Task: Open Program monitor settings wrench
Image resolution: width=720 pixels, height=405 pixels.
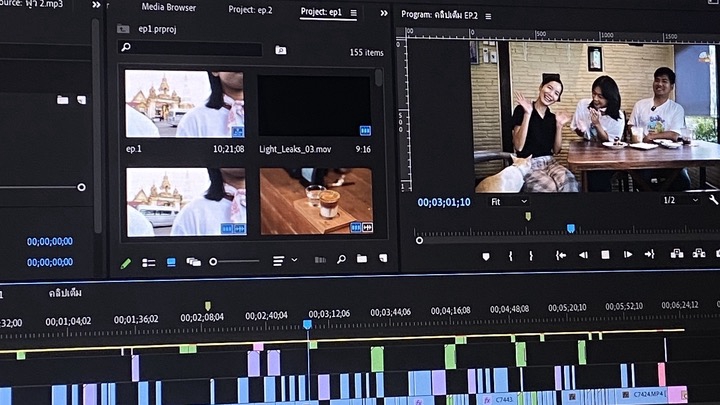Action: coord(713,200)
